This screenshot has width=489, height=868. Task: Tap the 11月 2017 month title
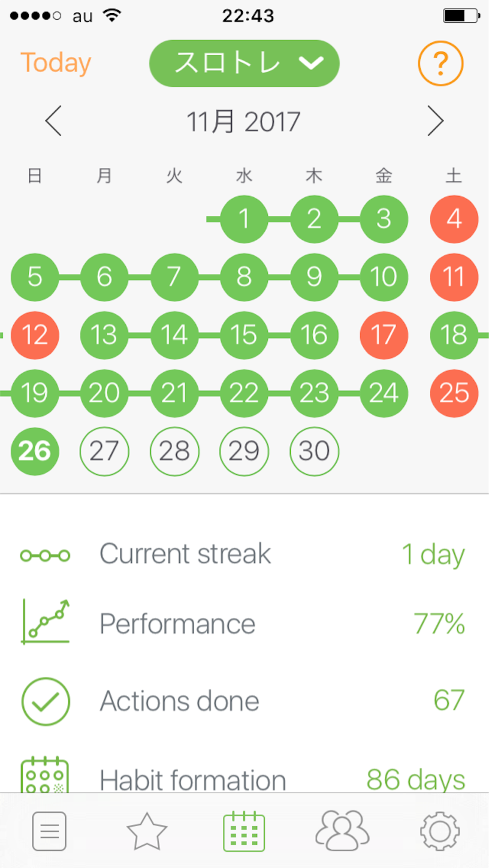click(244, 122)
